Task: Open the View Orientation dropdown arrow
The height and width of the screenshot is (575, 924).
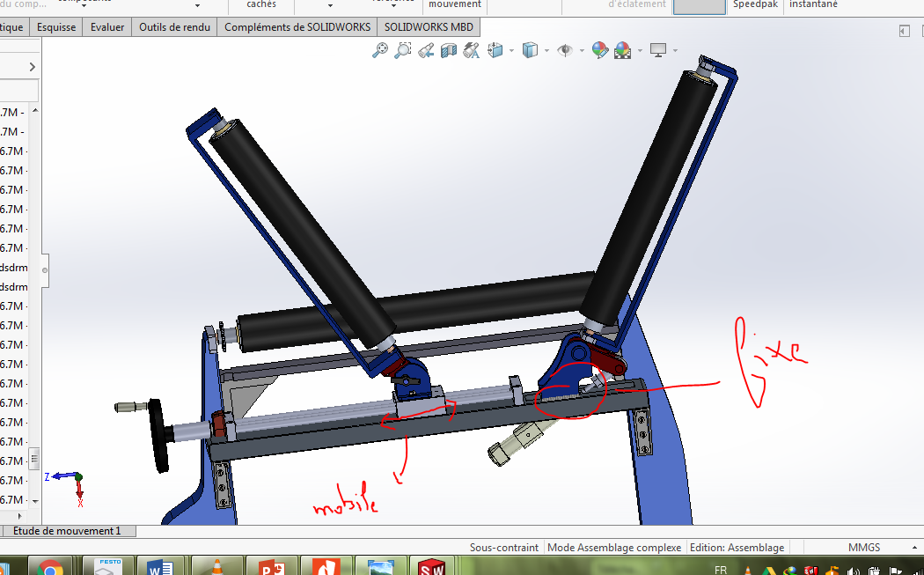Action: click(x=511, y=51)
